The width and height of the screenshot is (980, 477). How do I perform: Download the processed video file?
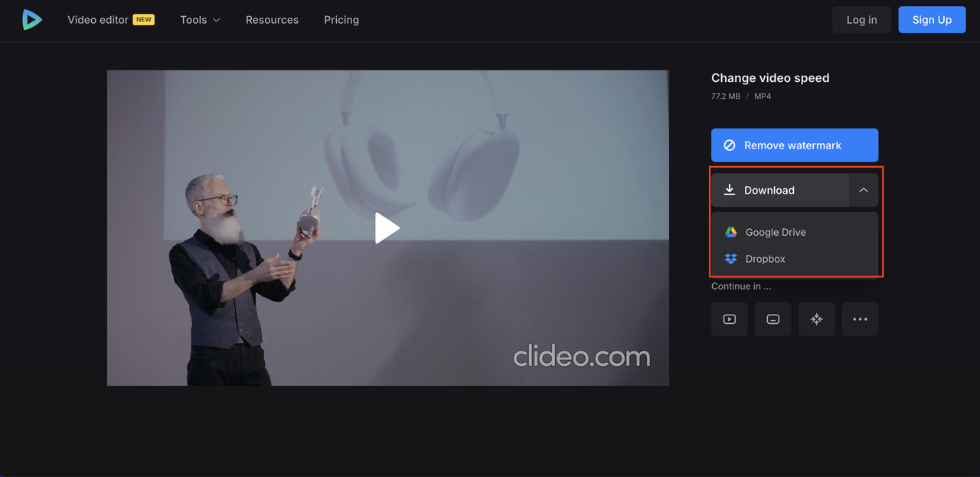pos(779,190)
